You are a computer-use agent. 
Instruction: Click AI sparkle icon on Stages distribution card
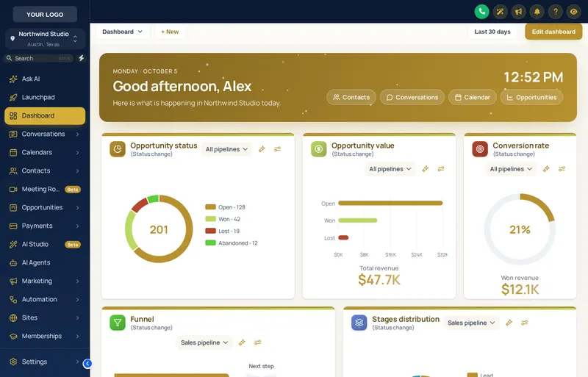(509, 323)
